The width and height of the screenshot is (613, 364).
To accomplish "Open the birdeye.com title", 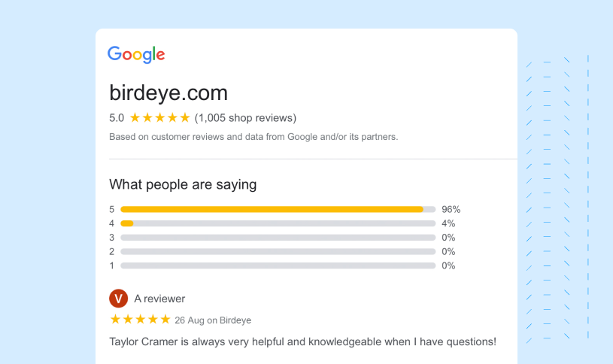I will [x=168, y=93].
